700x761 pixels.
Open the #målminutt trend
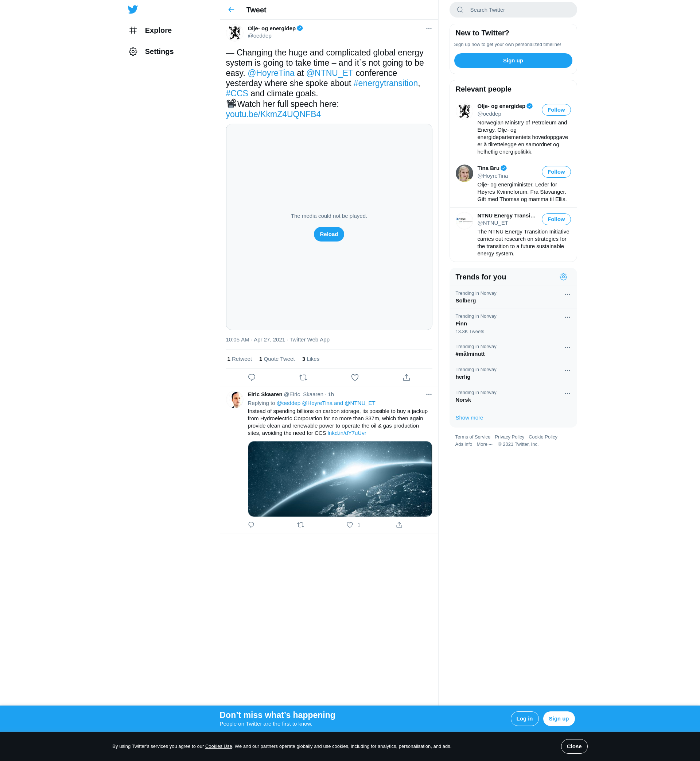[513, 351]
